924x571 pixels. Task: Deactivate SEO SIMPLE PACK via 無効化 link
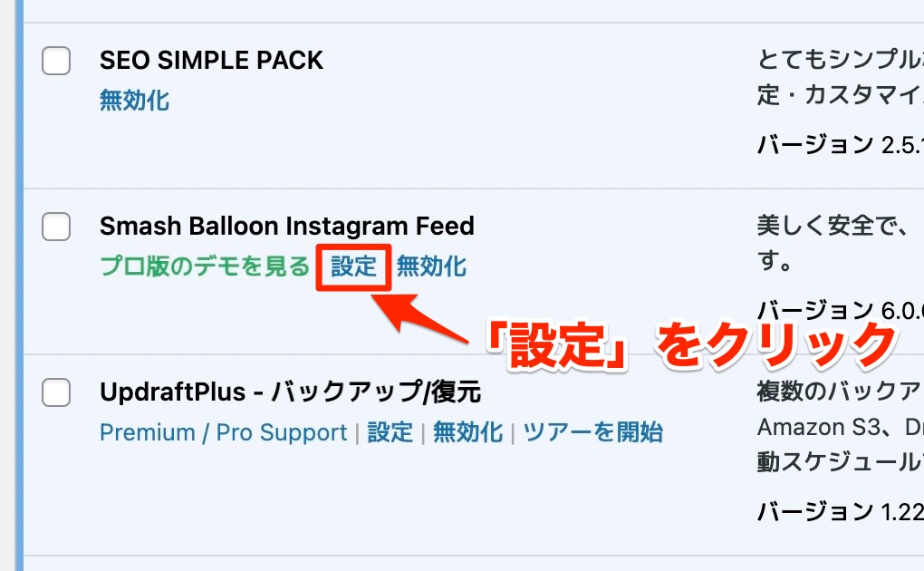coord(134,101)
